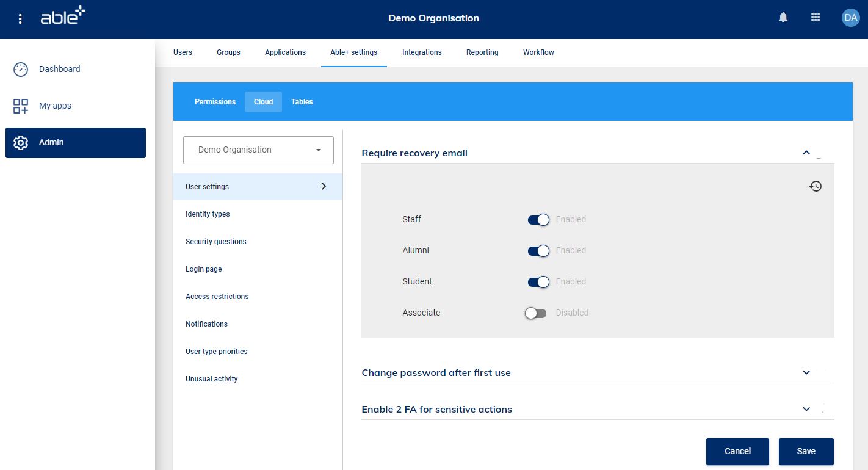The height and width of the screenshot is (470, 868).
Task: Select Security questions in settings list
Action: (x=216, y=242)
